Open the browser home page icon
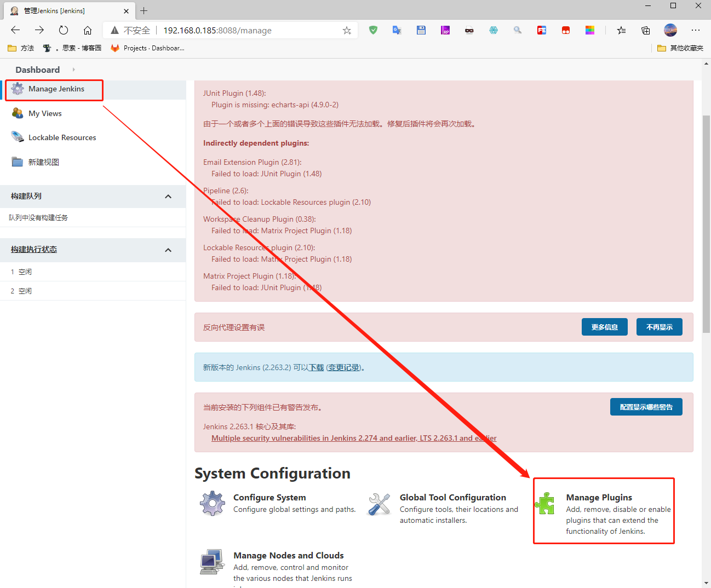The image size is (711, 588). tap(88, 30)
